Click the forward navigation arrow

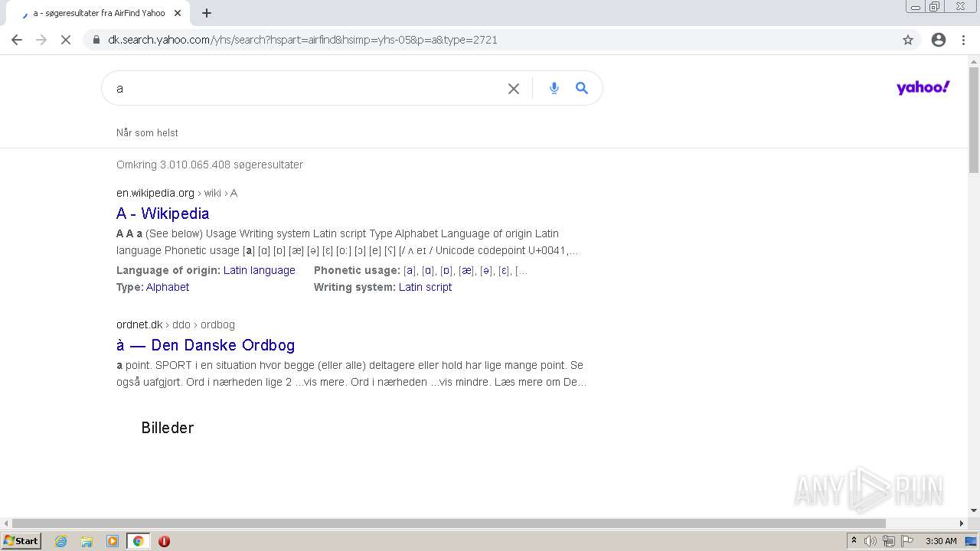pyautogui.click(x=41, y=40)
